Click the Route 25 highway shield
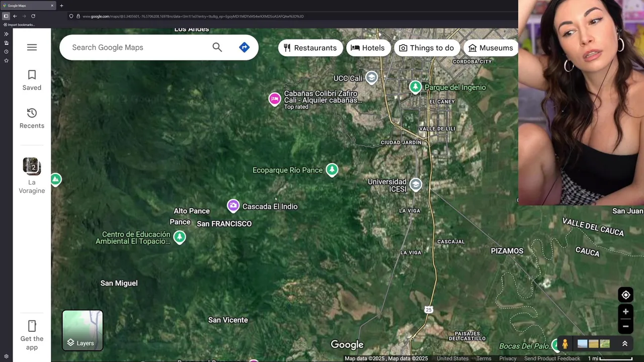 (429, 309)
